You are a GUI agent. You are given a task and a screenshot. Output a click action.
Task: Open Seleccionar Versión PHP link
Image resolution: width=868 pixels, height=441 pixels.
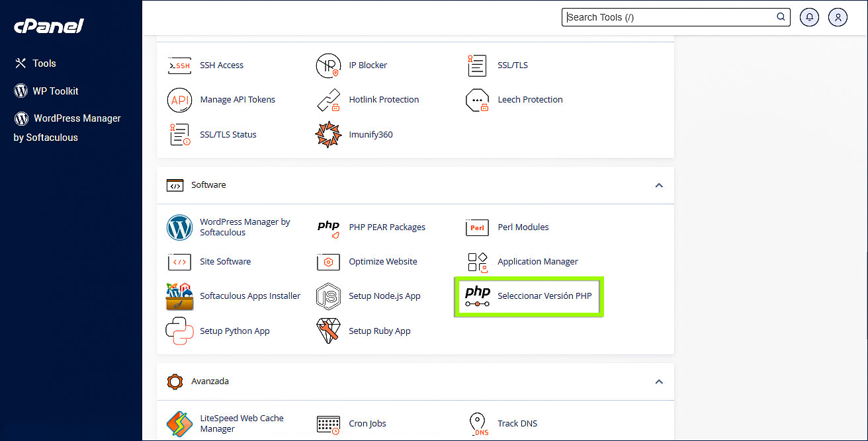pos(544,296)
